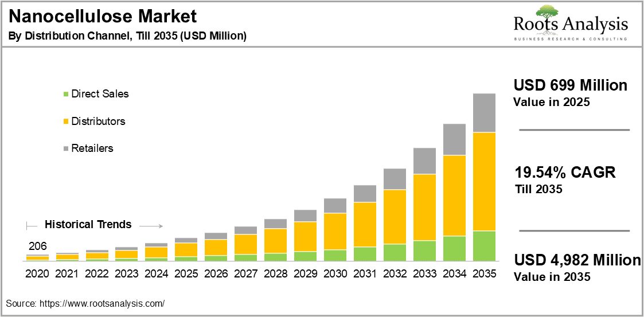Click the yellow Distributors segment of 2034 bar
644x317 pixels.
click(454, 195)
